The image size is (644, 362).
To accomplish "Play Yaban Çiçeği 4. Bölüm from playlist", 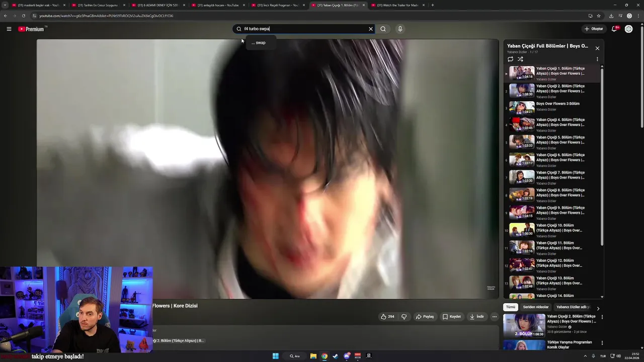I will 552,124.
